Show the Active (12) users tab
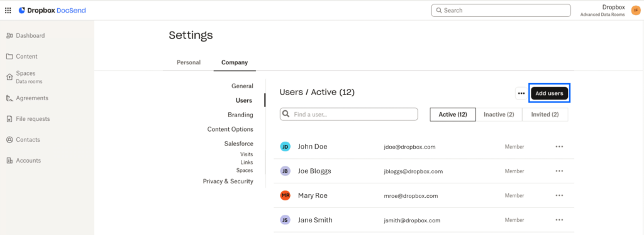Screen dimensions: 644x235 (453, 115)
